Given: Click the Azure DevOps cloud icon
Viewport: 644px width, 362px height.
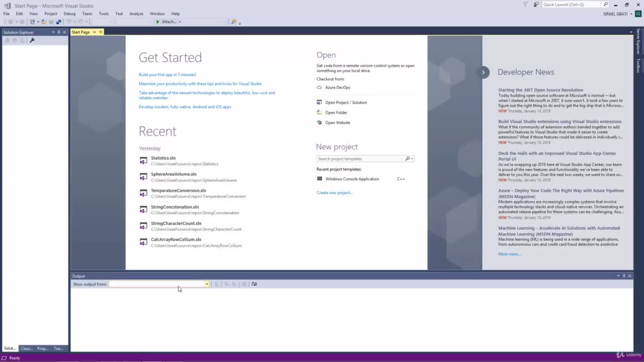Looking at the screenshot, I should coord(319,87).
